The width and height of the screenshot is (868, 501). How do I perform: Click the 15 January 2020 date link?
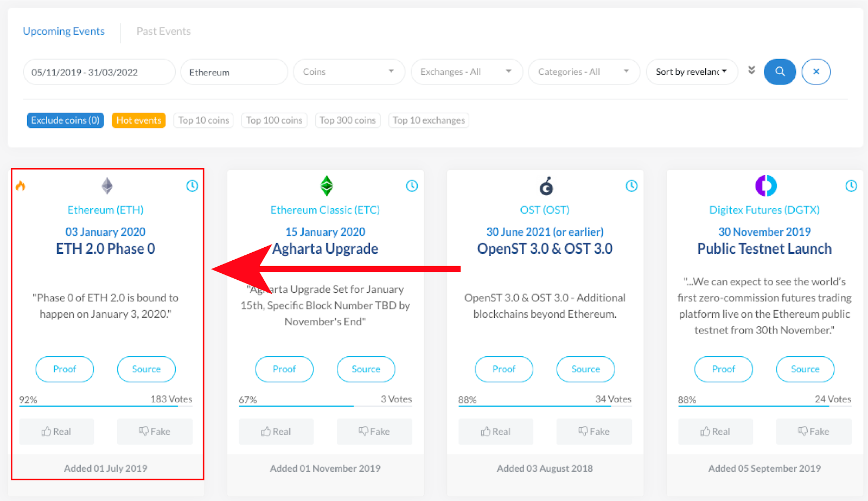(x=325, y=232)
